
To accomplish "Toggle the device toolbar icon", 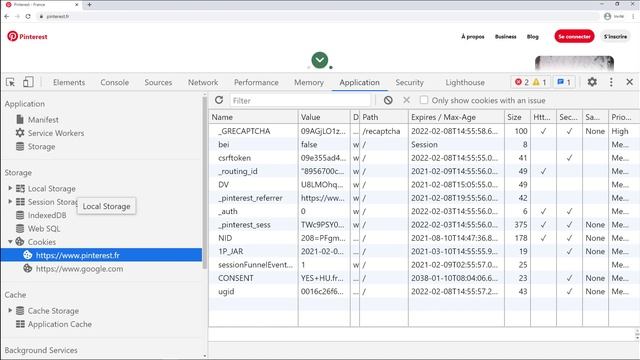I will point(28,82).
